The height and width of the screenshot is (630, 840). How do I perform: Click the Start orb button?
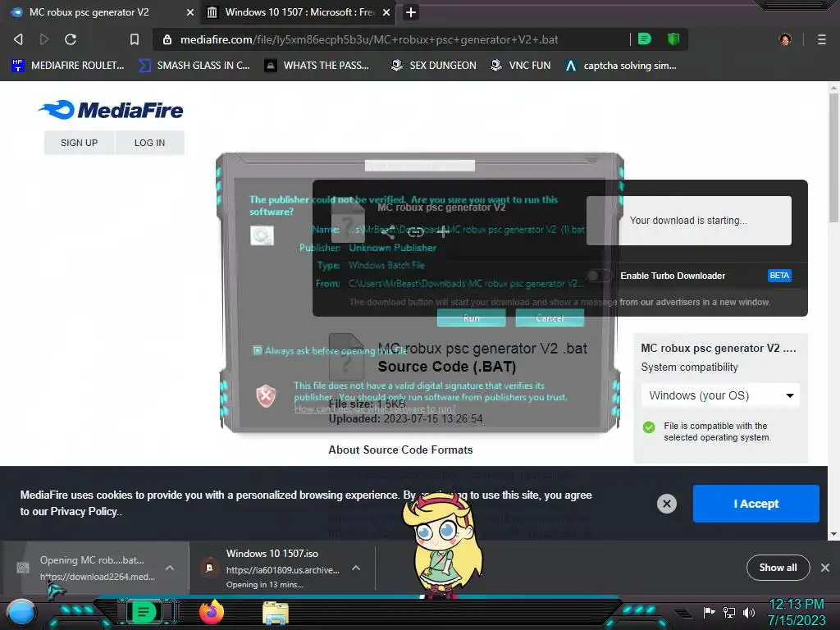pyautogui.click(x=21, y=612)
